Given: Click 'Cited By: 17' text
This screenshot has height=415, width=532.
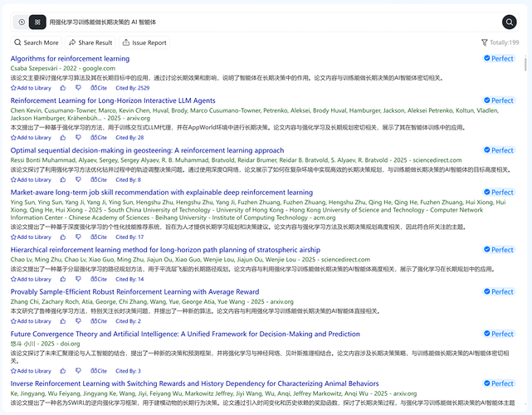Looking at the screenshot, I should coord(129,237).
